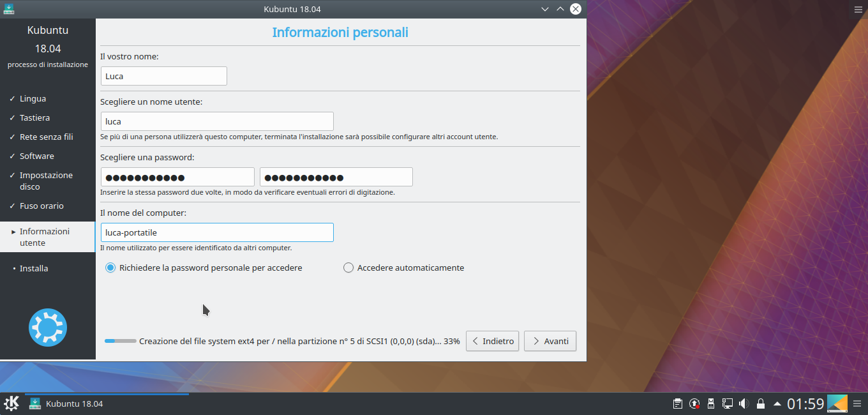The height and width of the screenshot is (415, 868).
Task: Click the 'Il nome del computer:' label
Action: pyautogui.click(x=144, y=213)
